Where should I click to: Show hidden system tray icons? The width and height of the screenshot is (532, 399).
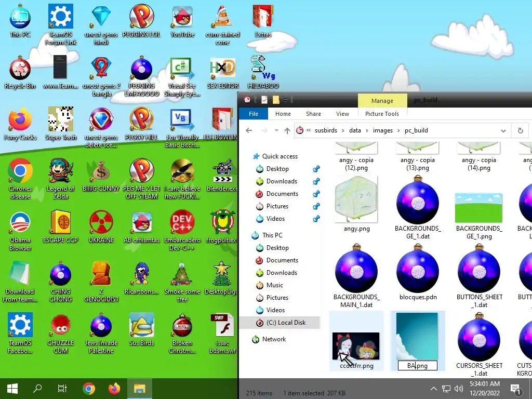(x=434, y=389)
